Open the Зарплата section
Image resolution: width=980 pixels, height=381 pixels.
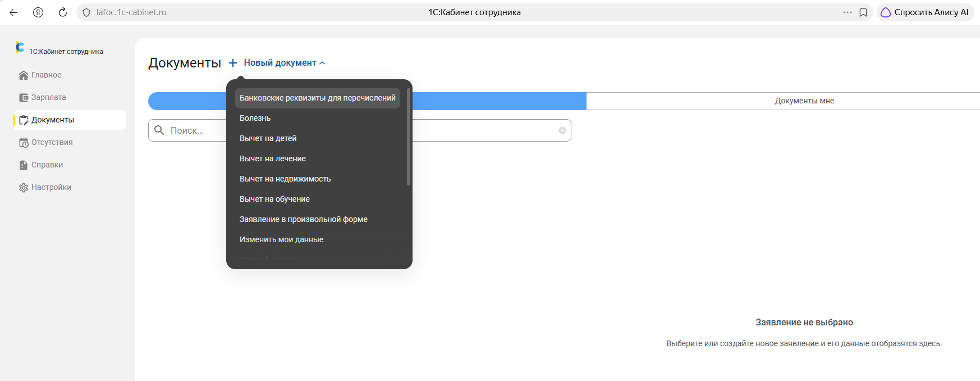pyautogui.click(x=70, y=98)
